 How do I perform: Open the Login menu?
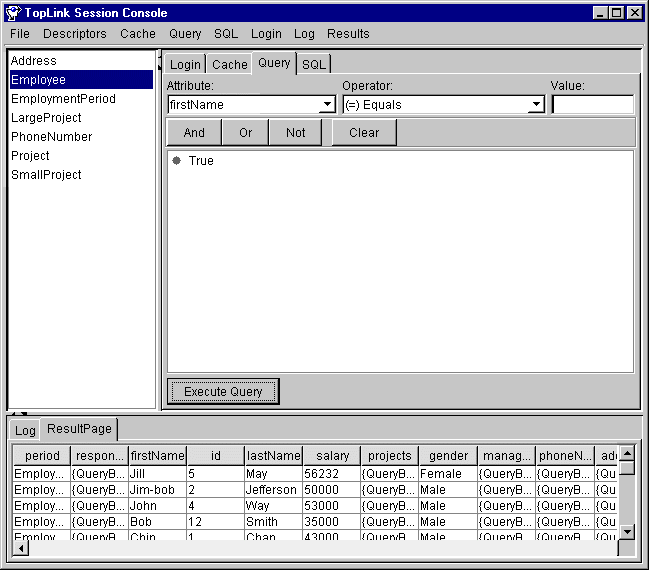266,34
